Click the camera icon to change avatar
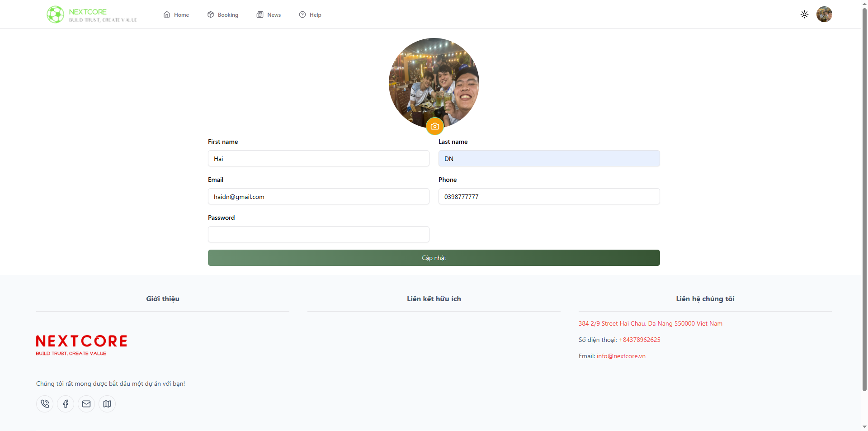Viewport: 868px width, 431px height. tap(434, 126)
